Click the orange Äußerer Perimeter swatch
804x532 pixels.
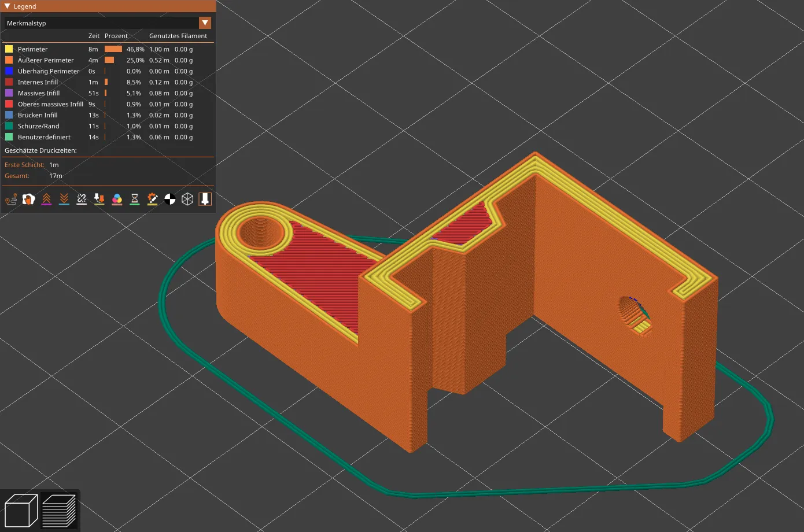[9, 60]
